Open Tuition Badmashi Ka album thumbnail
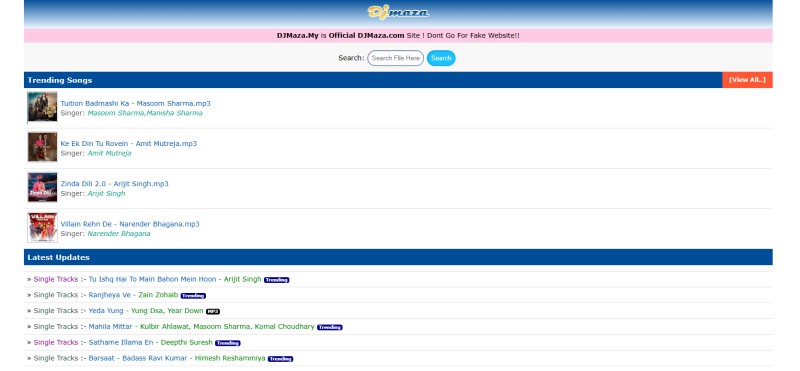The image size is (800, 371). click(42, 107)
